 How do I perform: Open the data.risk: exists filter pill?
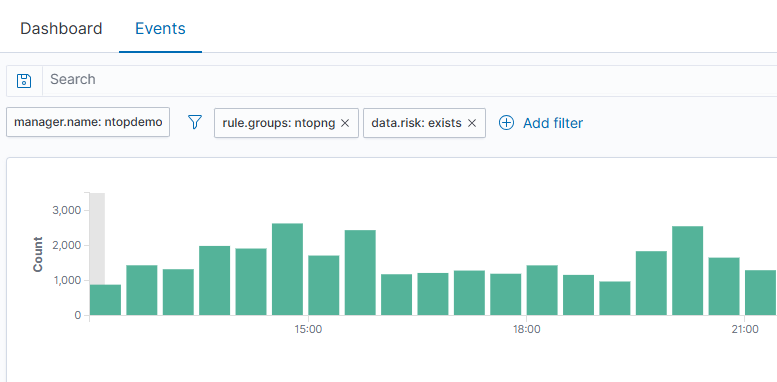[416, 123]
